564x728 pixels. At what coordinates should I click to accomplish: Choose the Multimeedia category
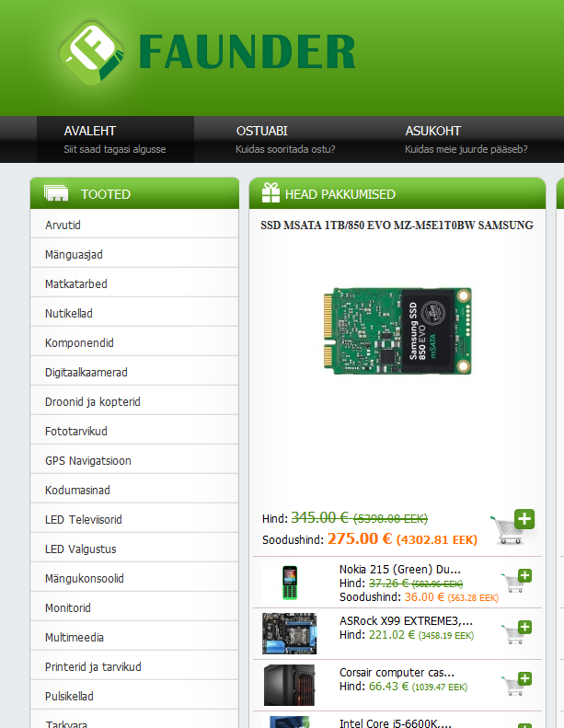click(134, 638)
